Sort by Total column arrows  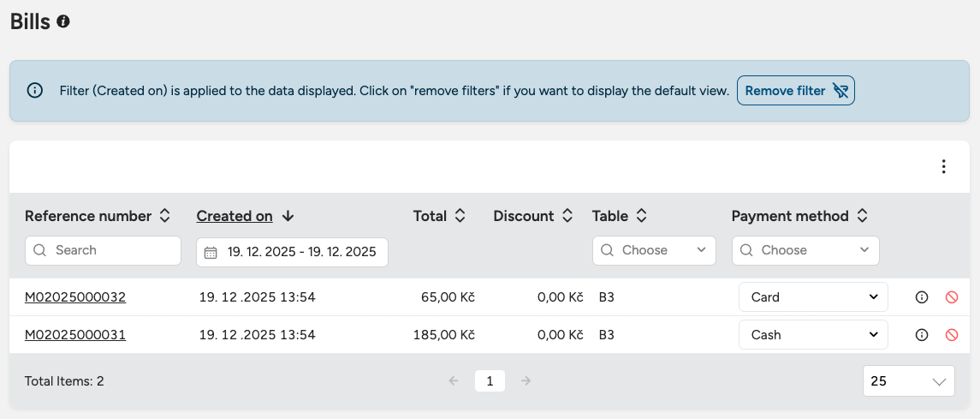coord(460,216)
